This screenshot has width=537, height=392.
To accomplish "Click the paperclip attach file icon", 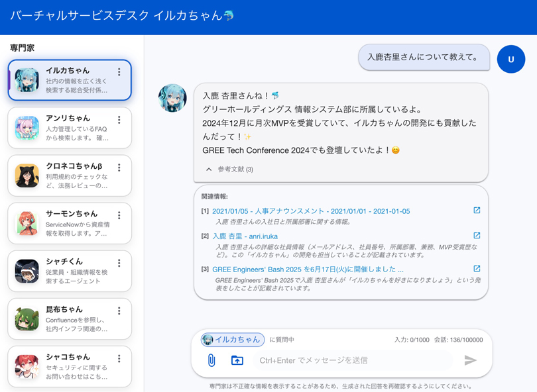I will point(211,360).
